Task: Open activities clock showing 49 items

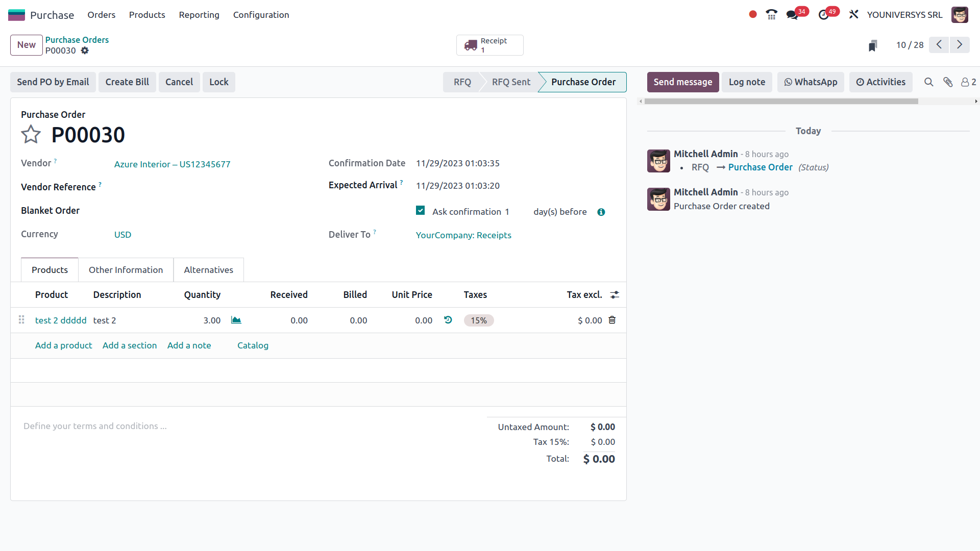Action: coord(824,14)
